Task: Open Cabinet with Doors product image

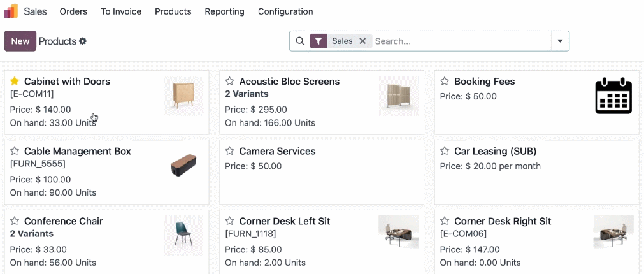Action: pos(183,96)
